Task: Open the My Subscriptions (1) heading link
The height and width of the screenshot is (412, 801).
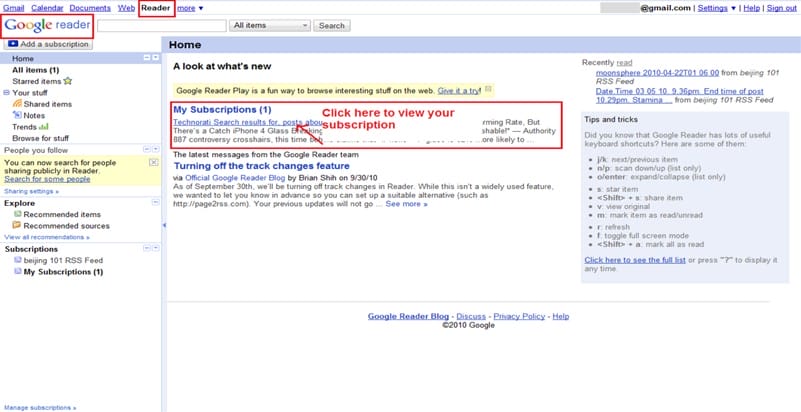Action: (222, 109)
